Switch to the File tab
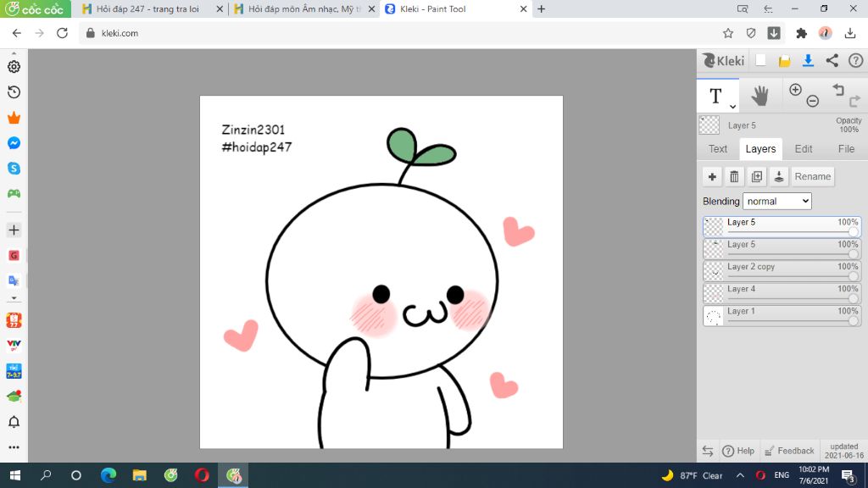The height and width of the screenshot is (488, 868). [846, 149]
